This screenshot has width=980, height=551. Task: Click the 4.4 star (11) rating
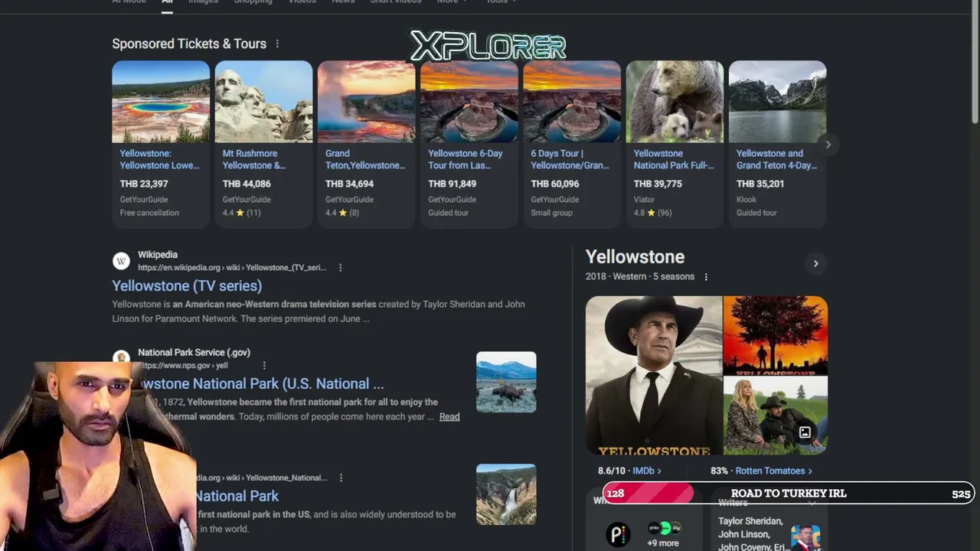pyautogui.click(x=241, y=213)
